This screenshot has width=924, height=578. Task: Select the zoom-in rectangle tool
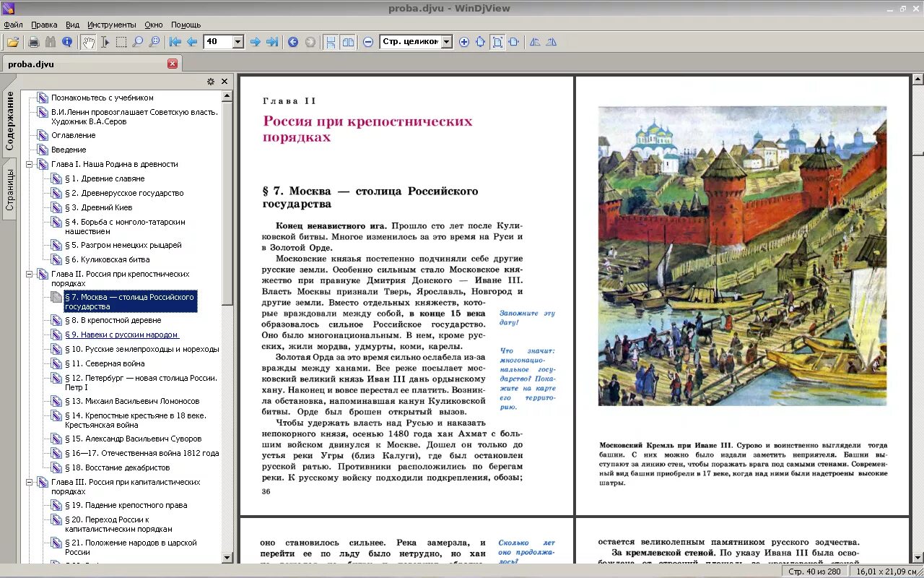[154, 42]
